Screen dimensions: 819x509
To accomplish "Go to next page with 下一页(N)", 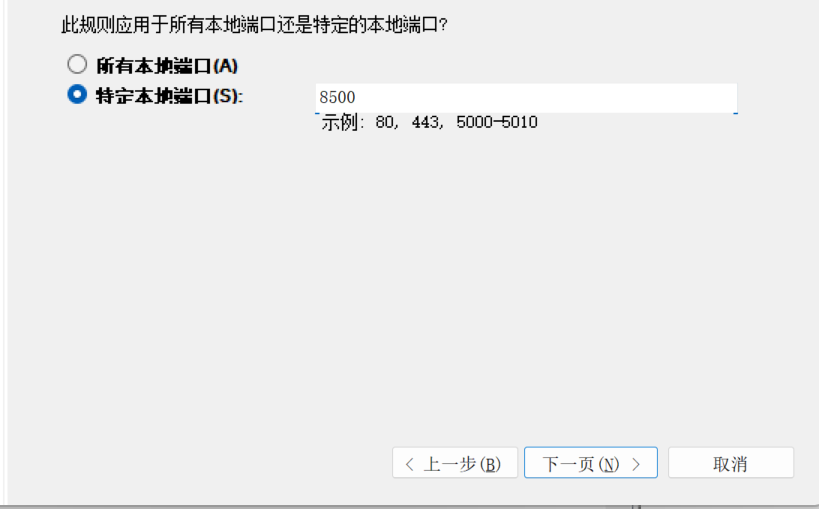I will pos(591,462).
